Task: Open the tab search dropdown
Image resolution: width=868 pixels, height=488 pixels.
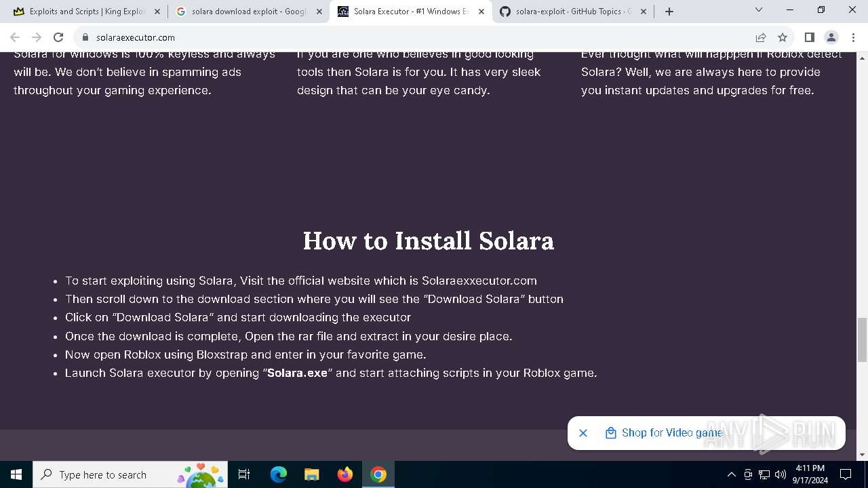Action: [759, 9]
